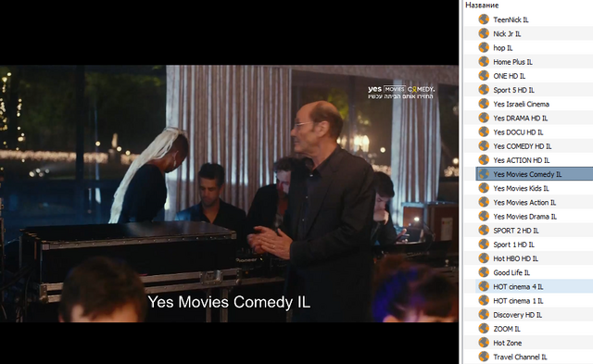
Task: Click the video playback area
Action: point(229,194)
